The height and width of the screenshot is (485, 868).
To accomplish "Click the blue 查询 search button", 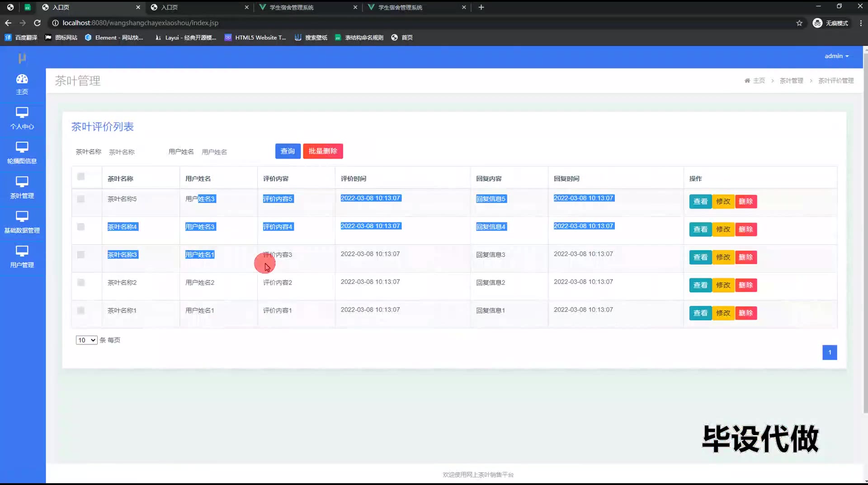I will coord(288,151).
